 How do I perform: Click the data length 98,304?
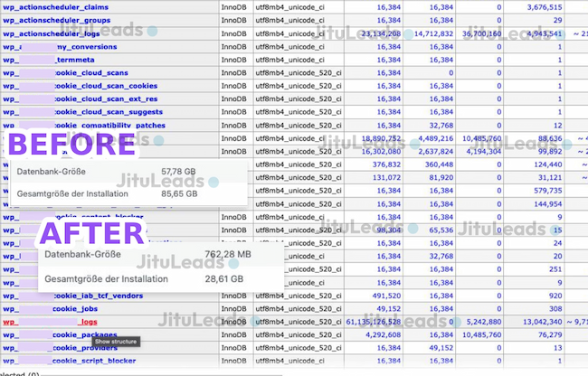[x=389, y=230]
